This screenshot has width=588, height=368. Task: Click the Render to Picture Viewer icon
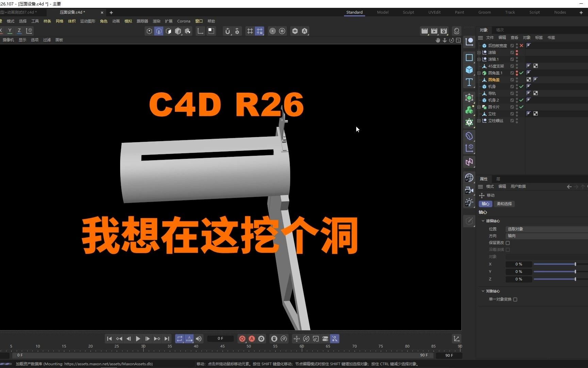(434, 31)
